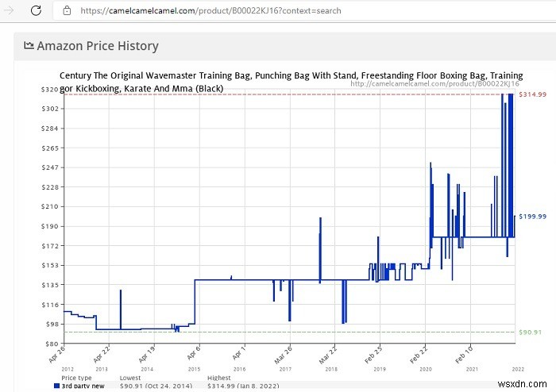Image resolution: width=556 pixels, height=392 pixels.
Task: Click the $190 y-axis label
Action: [x=49, y=226]
